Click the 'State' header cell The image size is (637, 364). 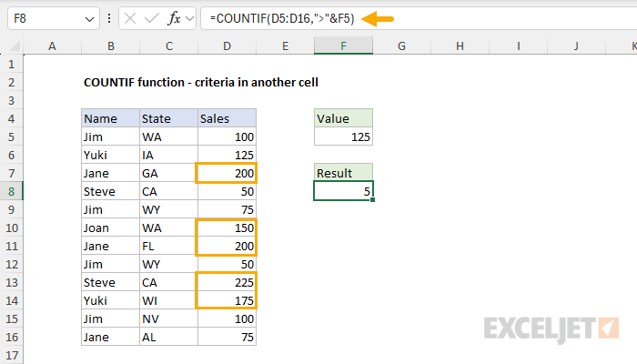(x=169, y=118)
